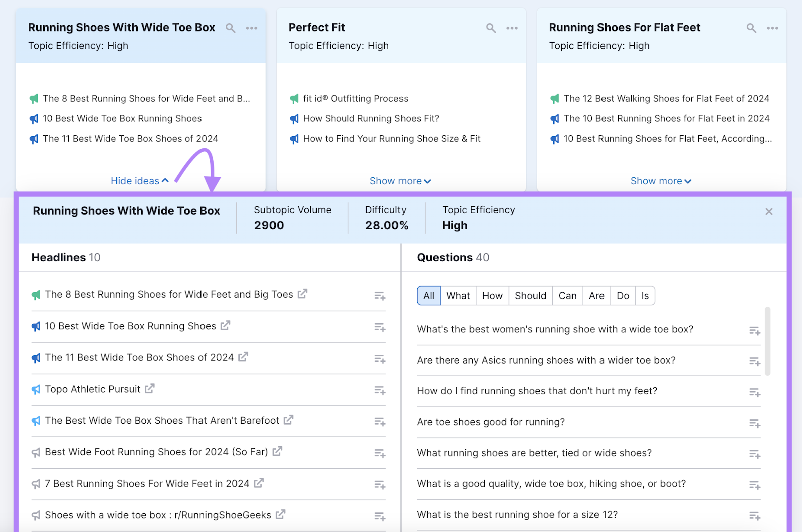
Task: Select the Should question filter
Action: [530, 295]
